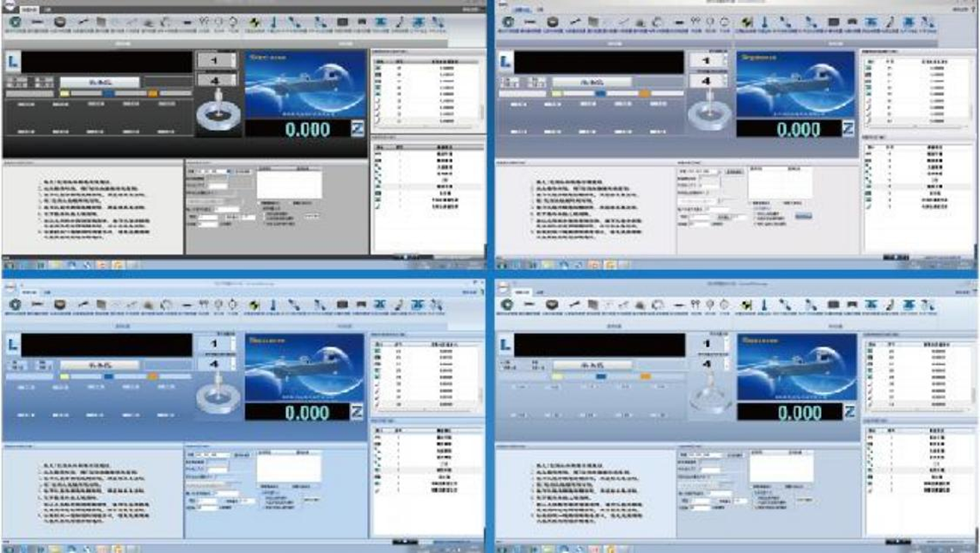Click inside the white list box in the dark-themed window's settings panel
Screen dimensions: 980x553
click(x=289, y=185)
